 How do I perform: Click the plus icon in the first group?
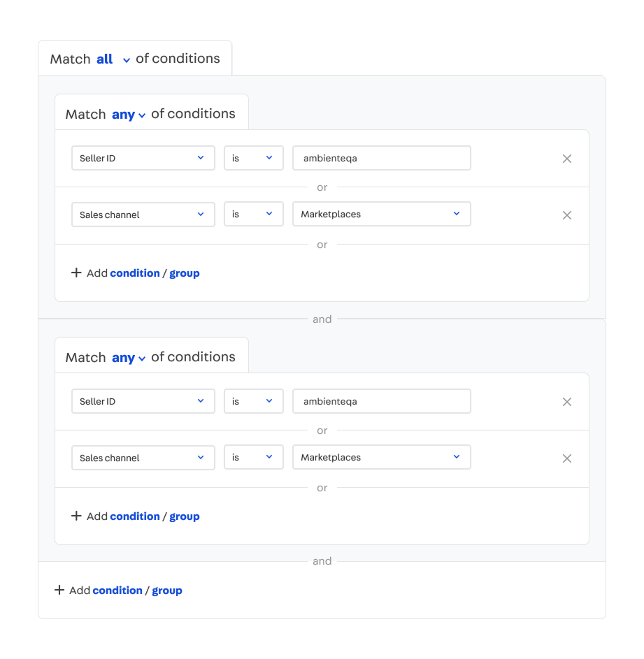[76, 273]
